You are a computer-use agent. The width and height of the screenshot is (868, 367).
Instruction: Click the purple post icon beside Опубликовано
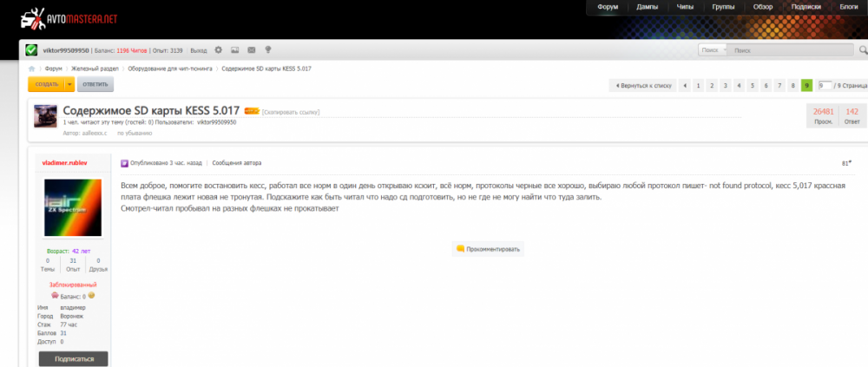coord(124,163)
